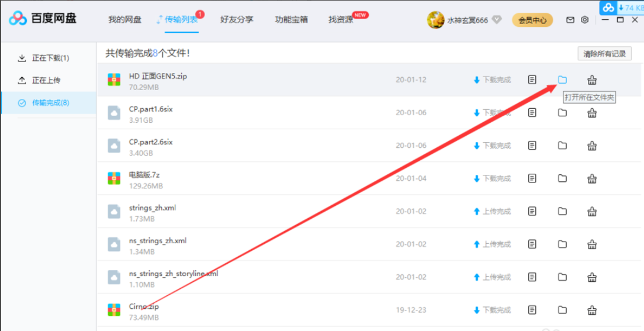644x331 pixels.
Task: Click the Baidu Netdisk logo
Action: pos(42,19)
